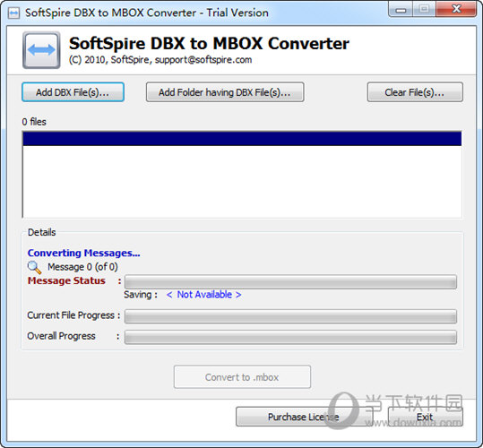
Task: Click the maximize window button
Action: point(424,9)
